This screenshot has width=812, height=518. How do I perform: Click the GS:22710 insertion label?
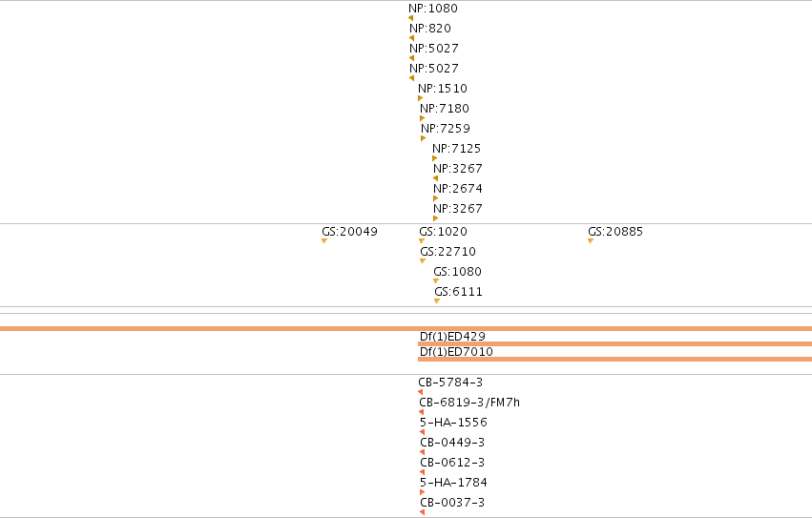(x=448, y=252)
